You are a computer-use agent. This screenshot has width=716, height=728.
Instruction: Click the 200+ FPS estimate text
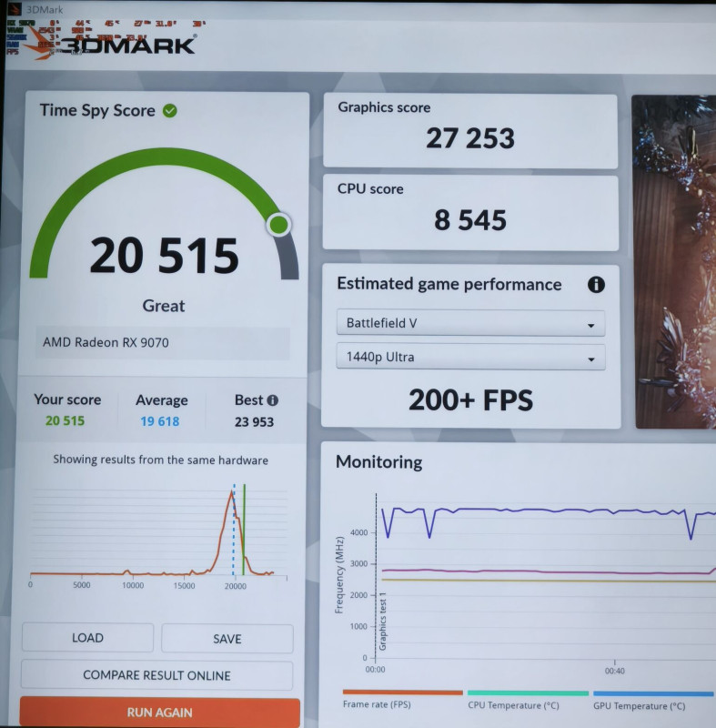[x=470, y=400]
